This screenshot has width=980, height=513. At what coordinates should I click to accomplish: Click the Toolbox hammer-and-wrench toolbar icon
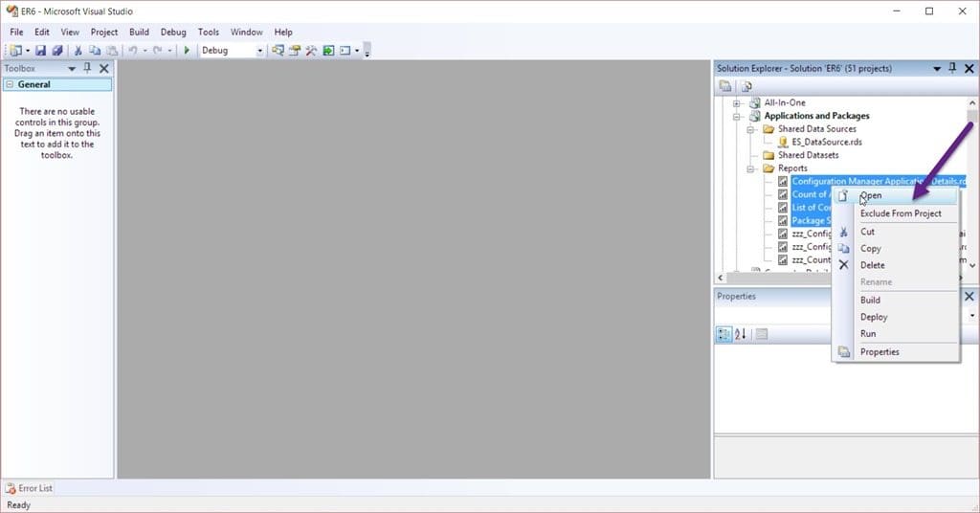(x=311, y=51)
